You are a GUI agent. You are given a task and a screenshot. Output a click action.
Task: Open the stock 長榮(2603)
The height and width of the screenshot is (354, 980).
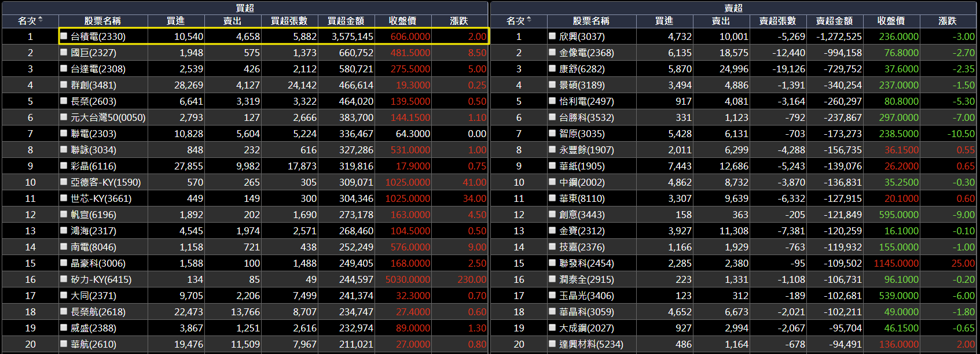pyautogui.click(x=93, y=101)
